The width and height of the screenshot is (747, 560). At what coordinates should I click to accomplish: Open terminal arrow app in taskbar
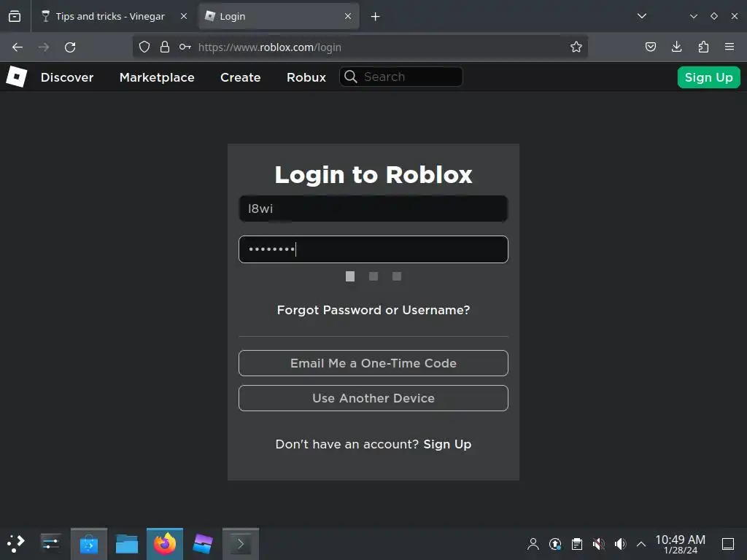[241, 544]
